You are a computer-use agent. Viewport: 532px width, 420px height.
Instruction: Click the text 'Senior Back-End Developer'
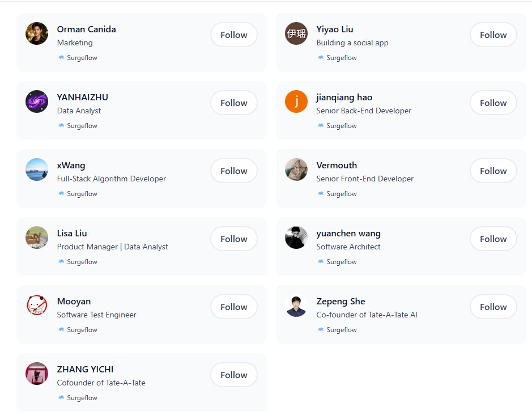364,111
